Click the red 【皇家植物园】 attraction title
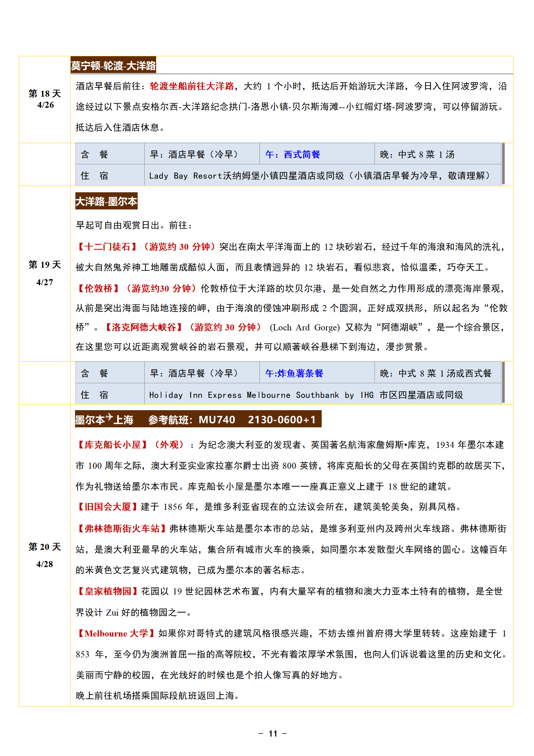 108,591
